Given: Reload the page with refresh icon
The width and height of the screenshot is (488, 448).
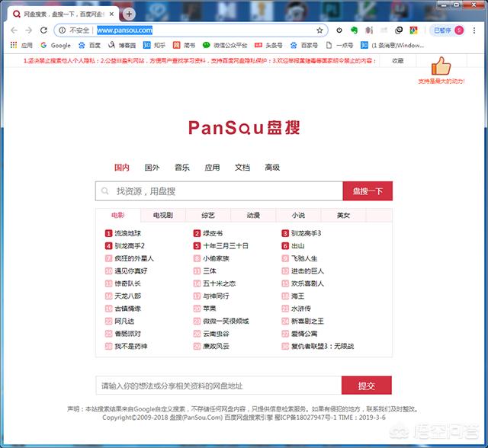Looking at the screenshot, I should point(43,30).
